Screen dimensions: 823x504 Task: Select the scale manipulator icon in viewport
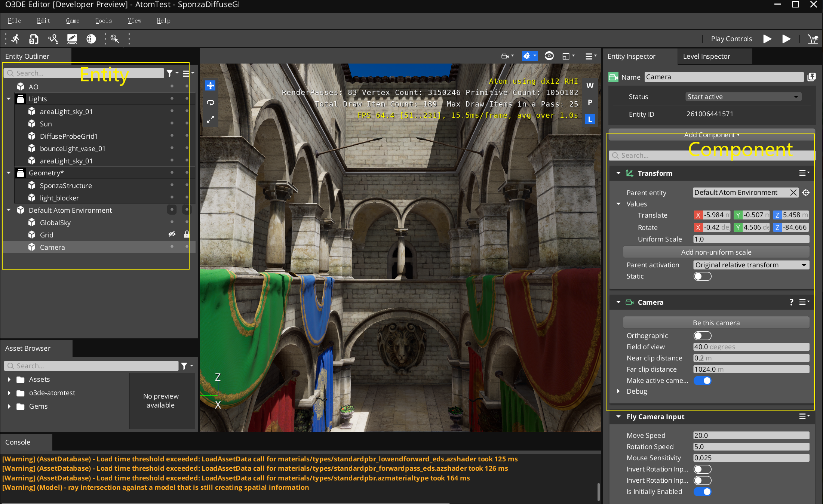tap(211, 119)
